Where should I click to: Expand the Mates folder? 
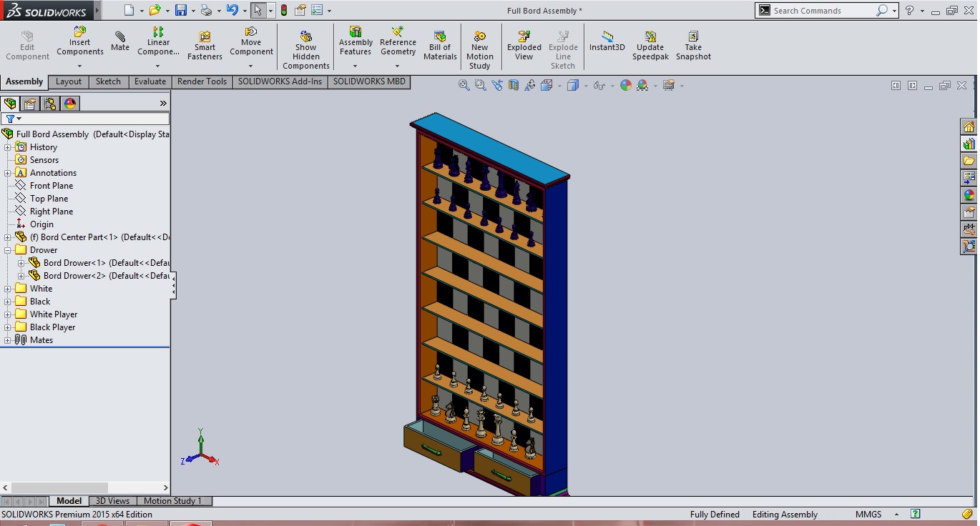8,340
